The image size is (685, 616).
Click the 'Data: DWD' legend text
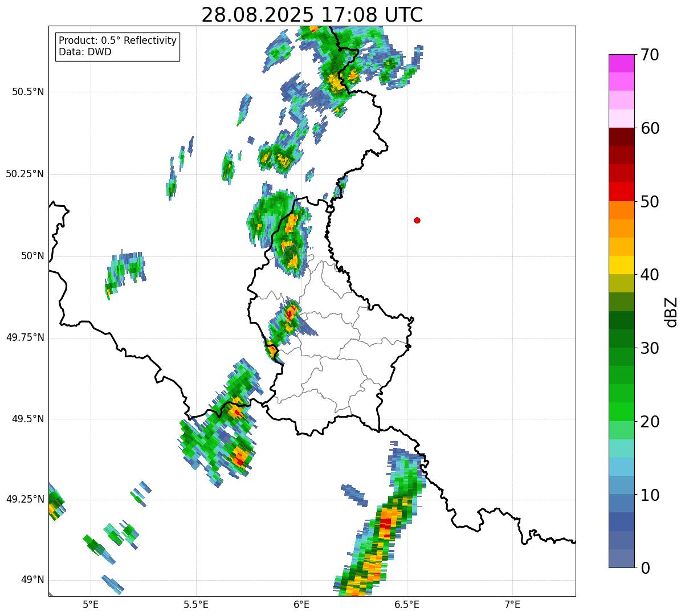pos(85,52)
